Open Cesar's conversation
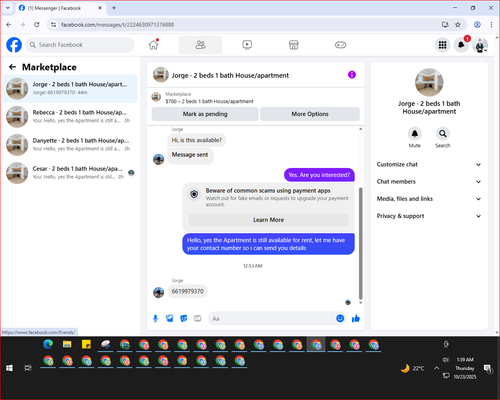 [70, 173]
